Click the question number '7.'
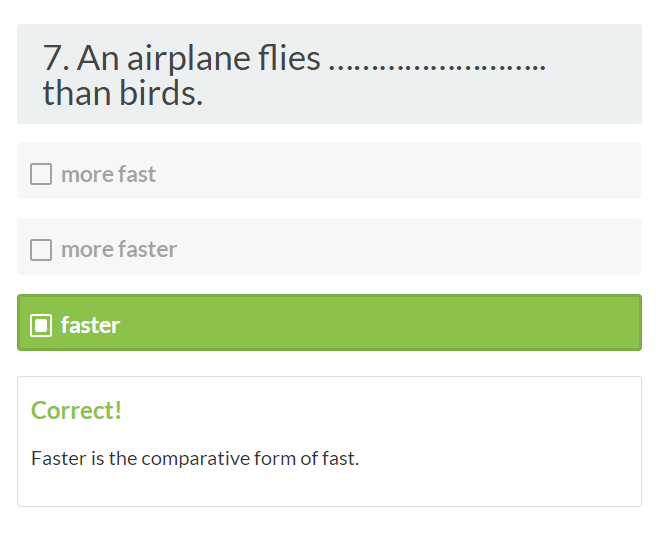The image size is (672, 533). click(x=56, y=59)
